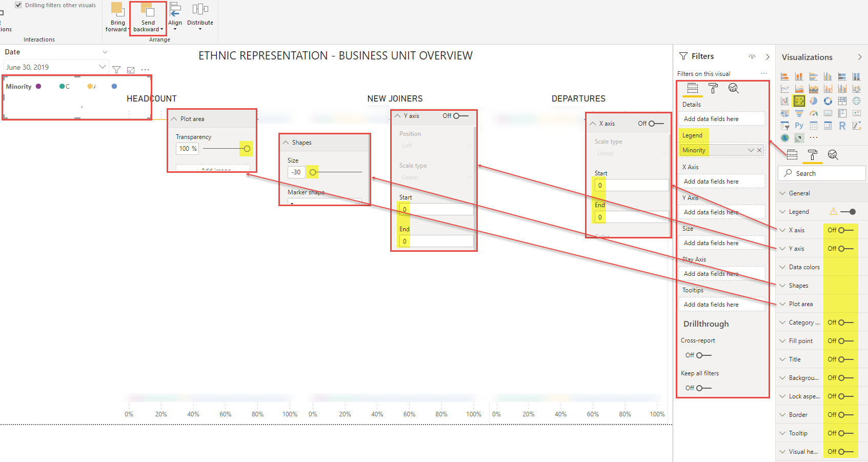
Task: Toggle the Title switch
Action: pyautogui.click(x=845, y=359)
